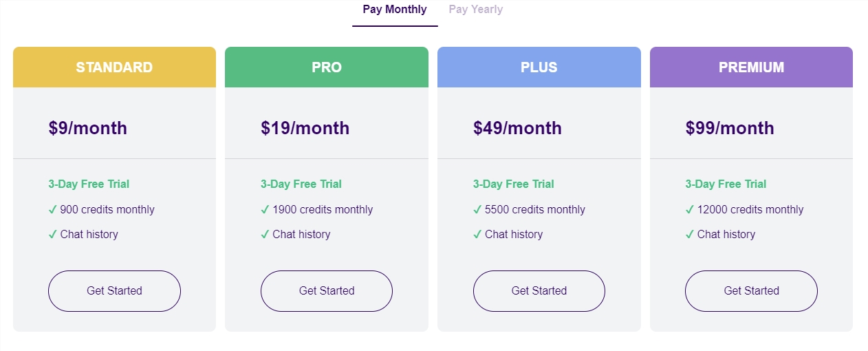The image size is (868, 351).
Task: Click the Chat history checkmark in Plus plan
Action: [x=477, y=234]
